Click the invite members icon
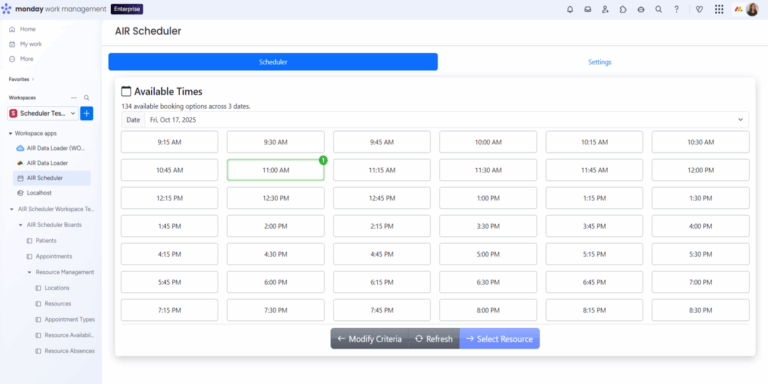Image resolution: width=768 pixels, height=384 pixels. click(605, 9)
